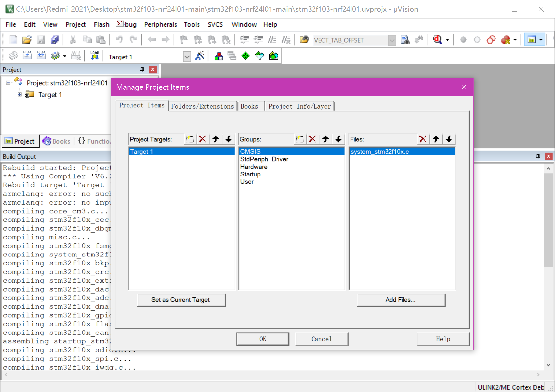Image resolution: width=555 pixels, height=392 pixels.
Task: Click the Navigate Forward arrow icon
Action: pyautogui.click(x=166, y=40)
